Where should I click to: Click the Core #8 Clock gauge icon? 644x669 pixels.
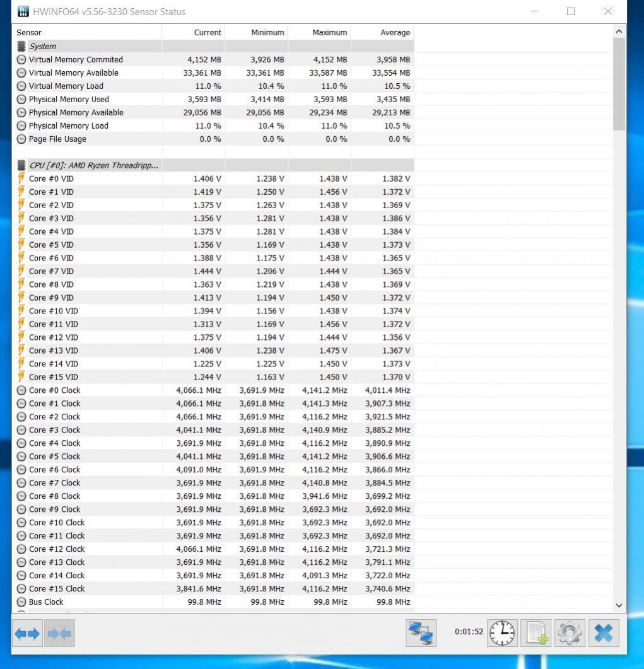pyautogui.click(x=21, y=496)
